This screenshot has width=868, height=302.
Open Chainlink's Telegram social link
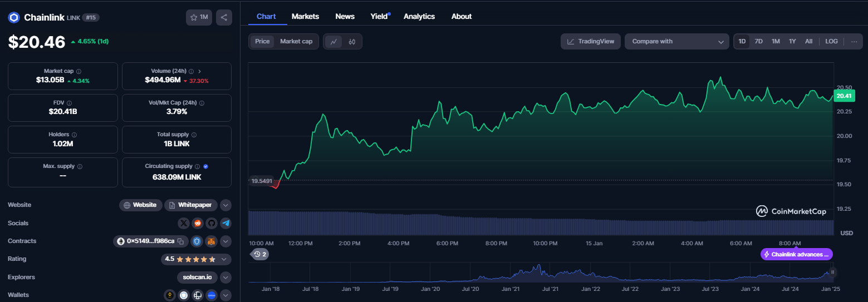225,223
